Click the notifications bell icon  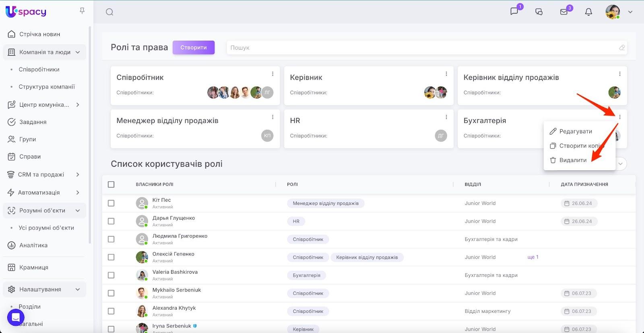[588, 12]
